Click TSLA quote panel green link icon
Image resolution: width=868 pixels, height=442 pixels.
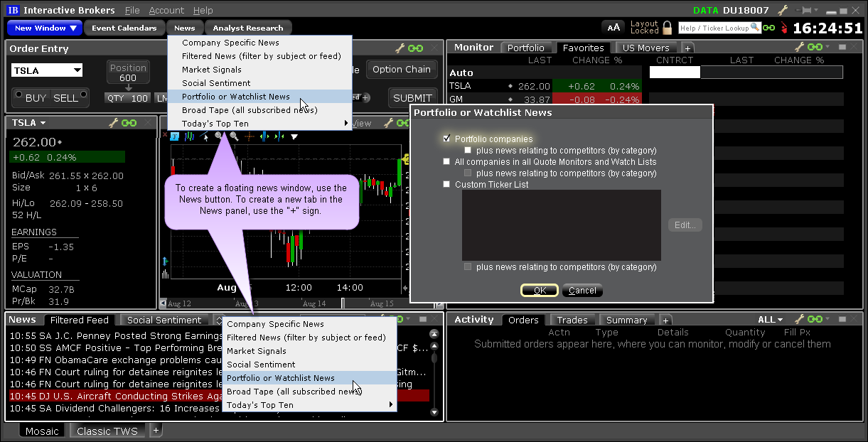pyautogui.click(x=129, y=123)
